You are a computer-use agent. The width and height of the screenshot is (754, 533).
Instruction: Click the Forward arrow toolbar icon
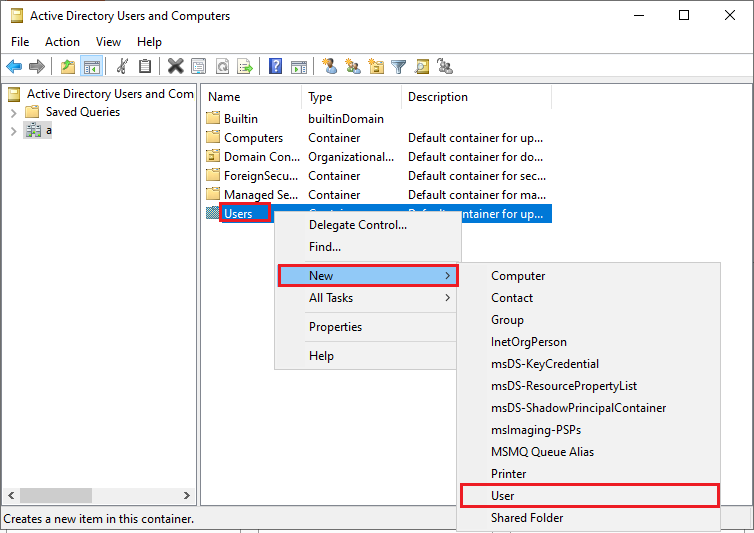(37, 66)
